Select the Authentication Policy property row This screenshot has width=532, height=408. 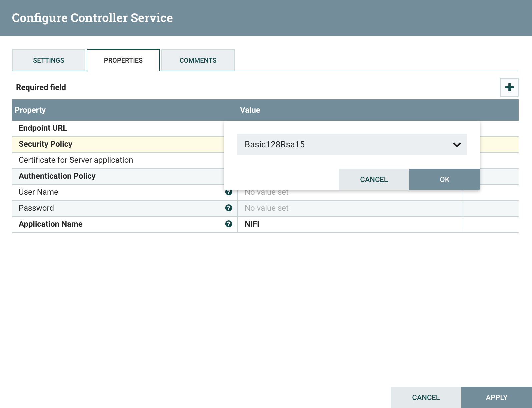pyautogui.click(x=118, y=176)
